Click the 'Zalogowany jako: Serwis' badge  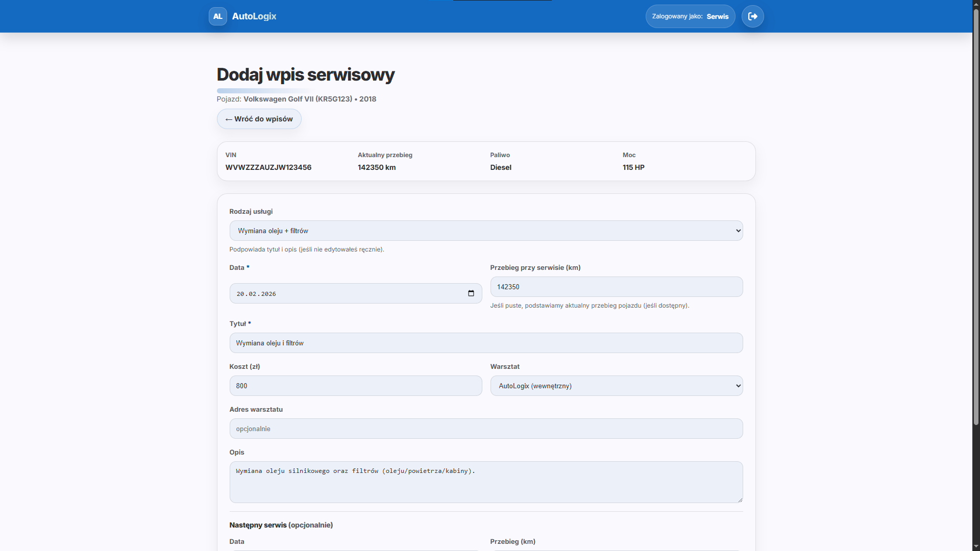[x=690, y=16]
